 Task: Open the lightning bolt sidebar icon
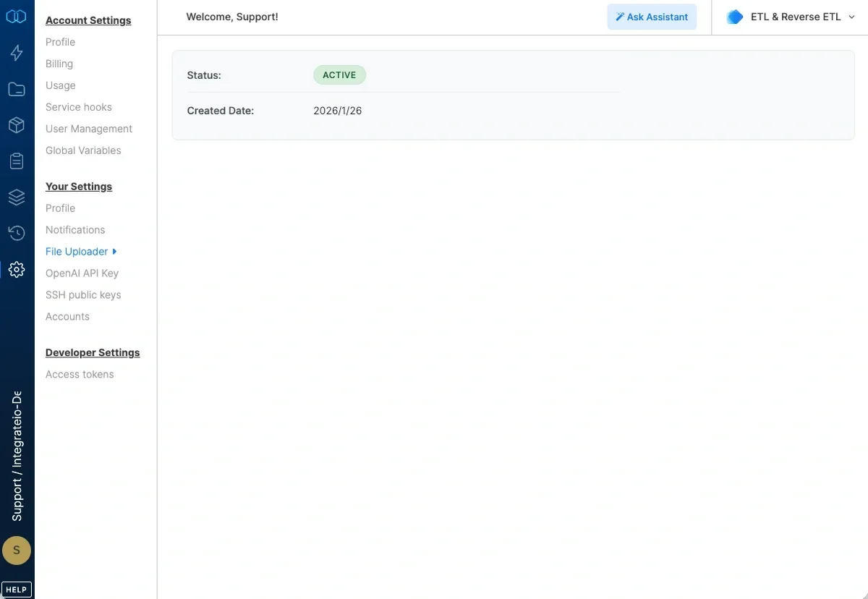[16, 53]
